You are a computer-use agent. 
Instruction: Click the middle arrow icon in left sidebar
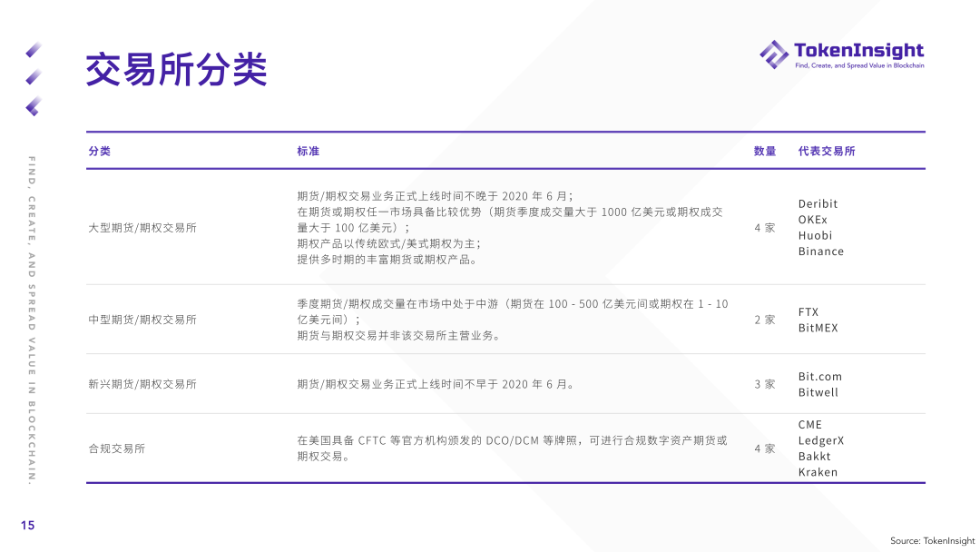(34, 77)
